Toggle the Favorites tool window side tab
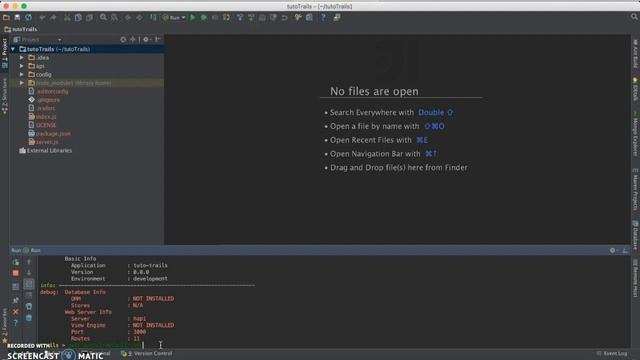Screen dimensions: 640x360 pyautogui.click(x=4, y=325)
